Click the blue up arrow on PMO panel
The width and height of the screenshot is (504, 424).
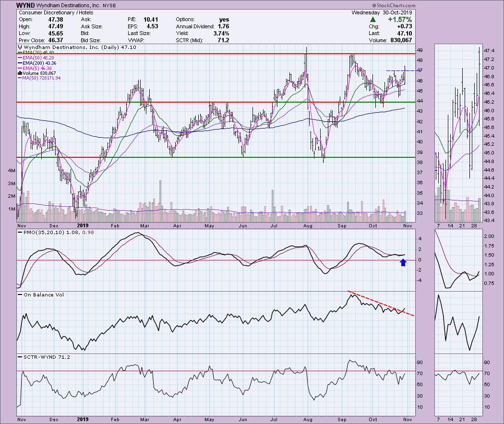[403, 262]
